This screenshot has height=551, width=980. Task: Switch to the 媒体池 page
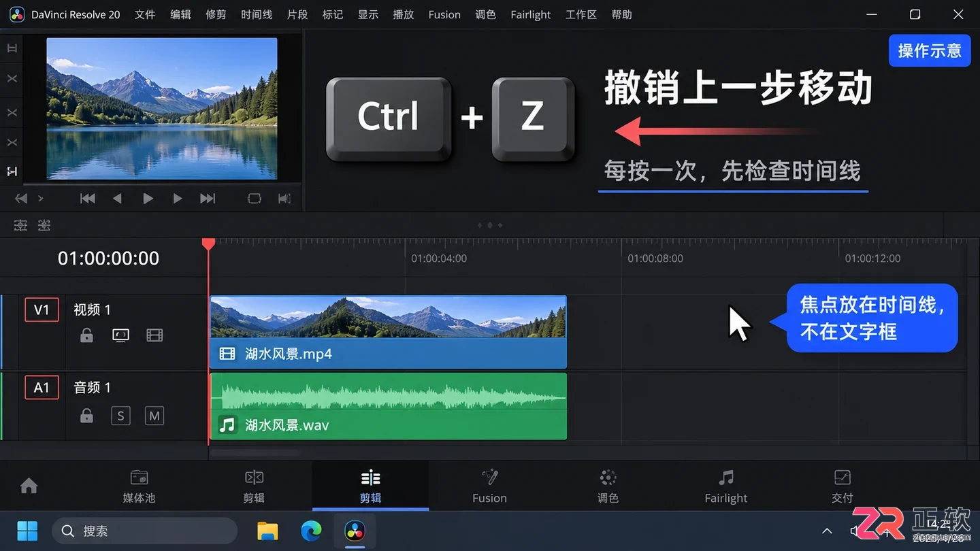tap(139, 486)
